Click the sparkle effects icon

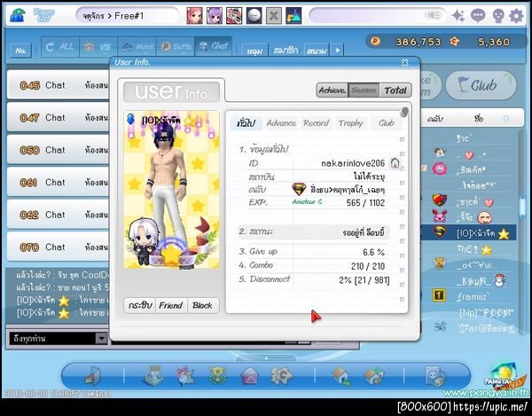[x=458, y=16]
